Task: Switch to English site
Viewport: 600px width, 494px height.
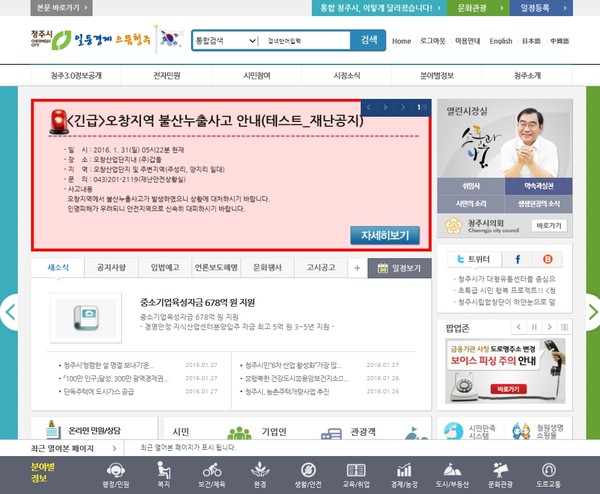Action: (x=501, y=41)
